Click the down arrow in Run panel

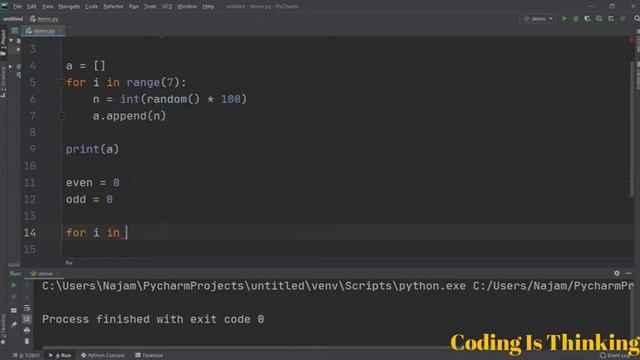(x=27, y=297)
